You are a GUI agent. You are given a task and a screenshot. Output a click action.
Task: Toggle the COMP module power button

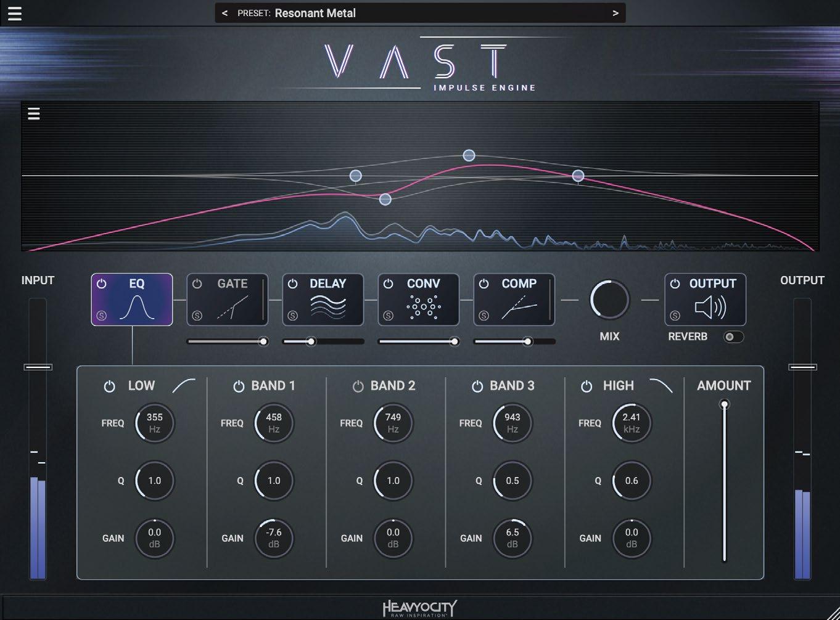click(x=484, y=283)
